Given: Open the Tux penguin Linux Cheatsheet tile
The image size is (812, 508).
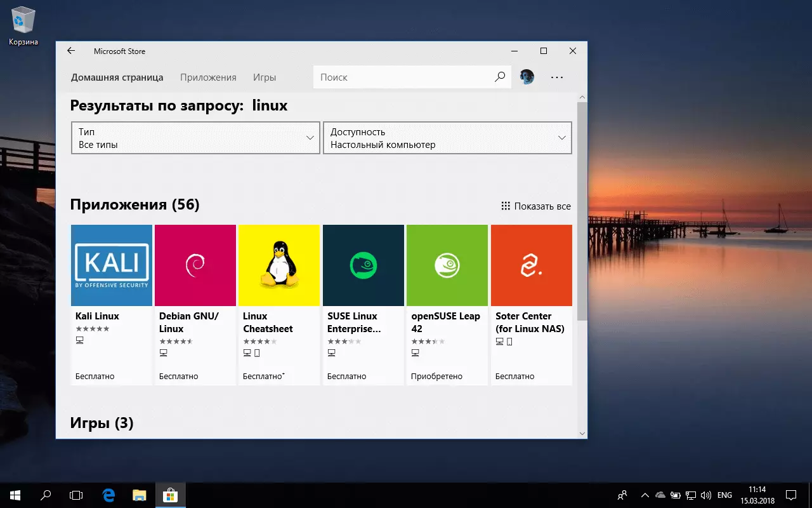Looking at the screenshot, I should pyautogui.click(x=279, y=265).
